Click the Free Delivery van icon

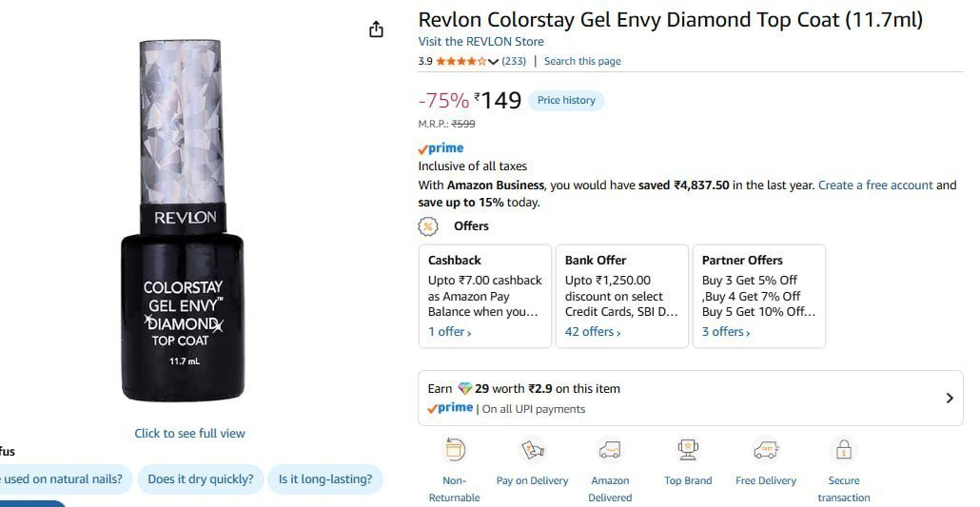(766, 450)
